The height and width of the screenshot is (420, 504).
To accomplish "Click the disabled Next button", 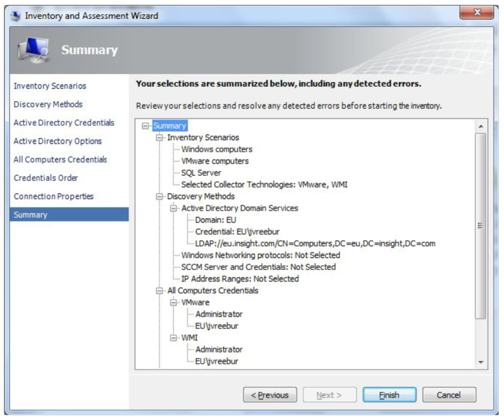I will point(330,395).
